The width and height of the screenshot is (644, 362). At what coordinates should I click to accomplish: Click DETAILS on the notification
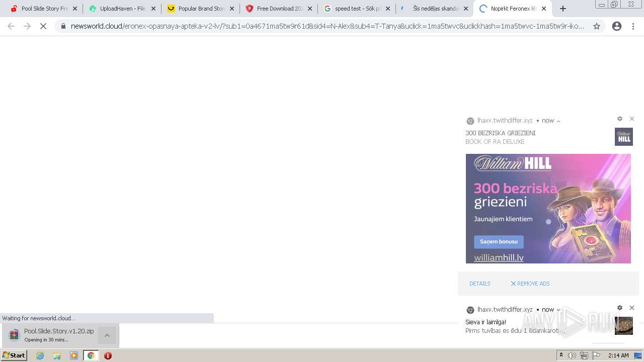480,284
